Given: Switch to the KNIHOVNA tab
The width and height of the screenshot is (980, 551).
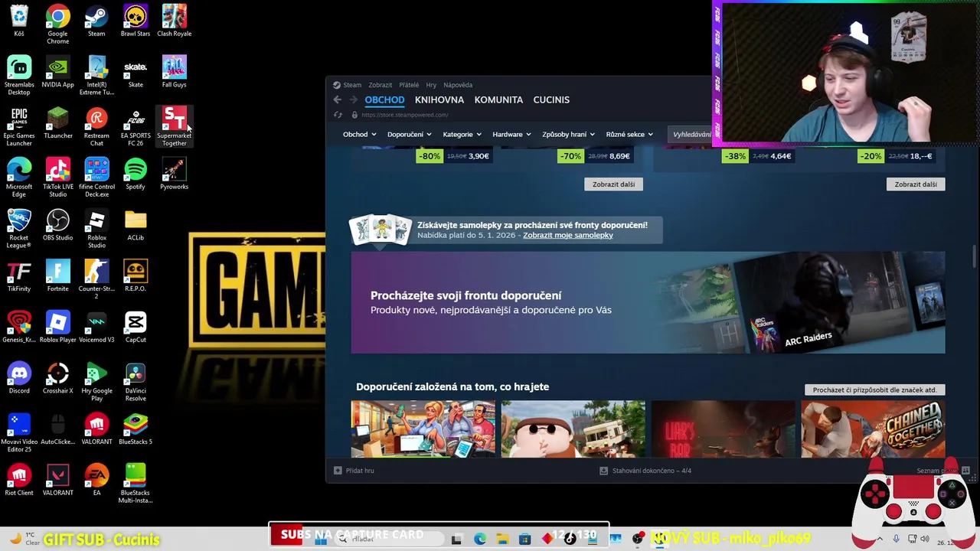Looking at the screenshot, I should coord(439,99).
